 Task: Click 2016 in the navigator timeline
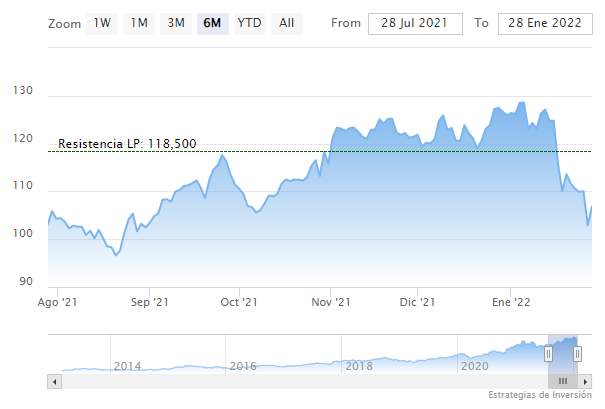point(243,366)
